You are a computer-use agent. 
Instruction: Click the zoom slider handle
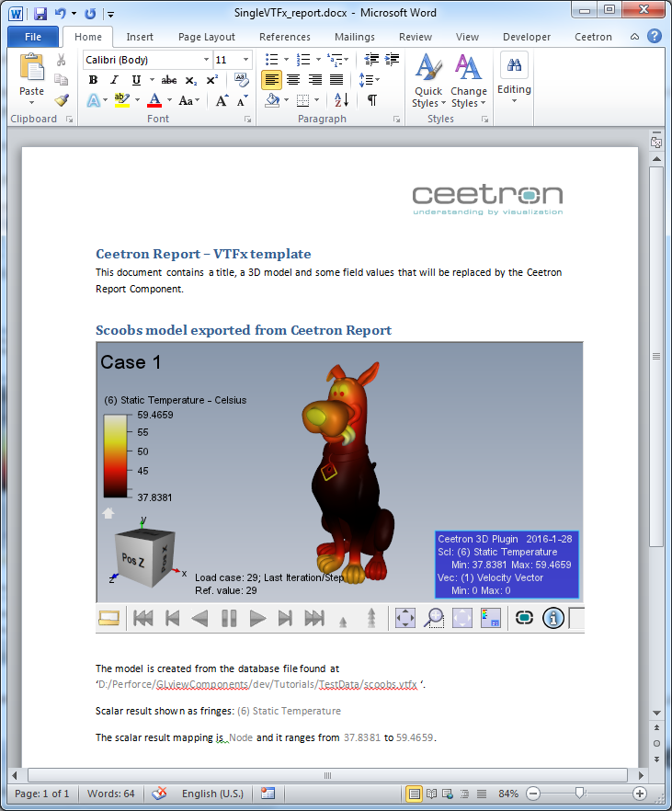point(580,793)
